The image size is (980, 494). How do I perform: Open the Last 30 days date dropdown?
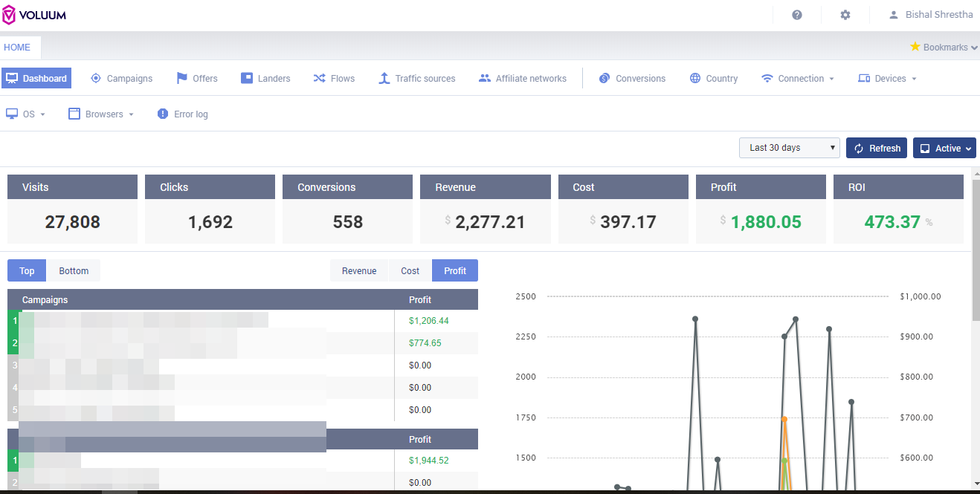click(x=789, y=148)
